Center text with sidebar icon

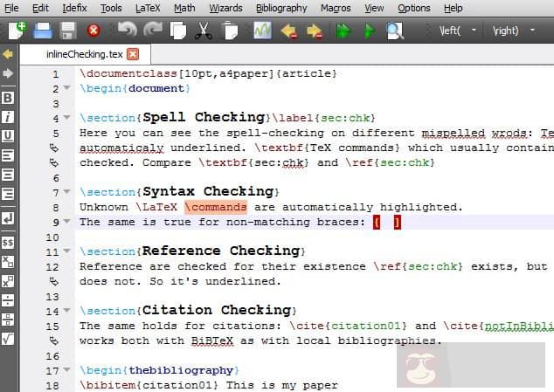click(8, 175)
